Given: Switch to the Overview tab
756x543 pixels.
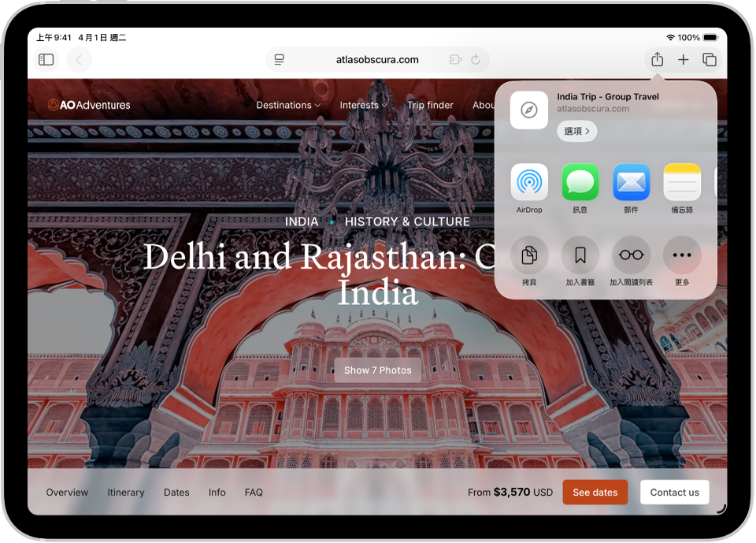Looking at the screenshot, I should tap(67, 493).
